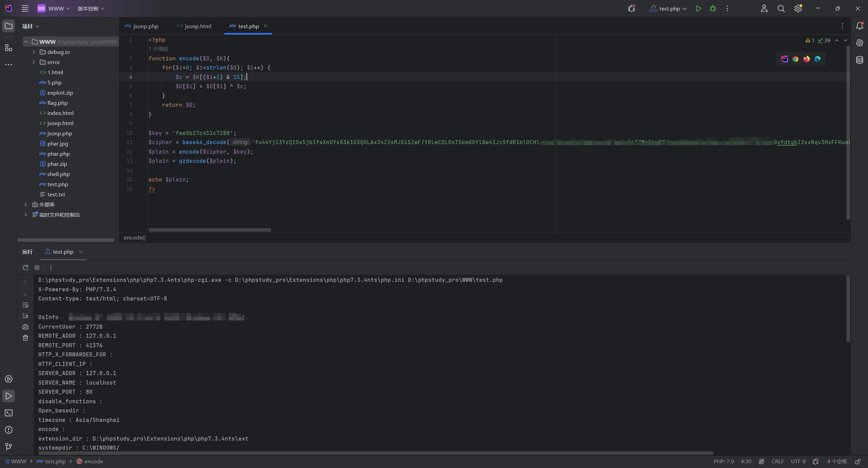This screenshot has width=868, height=468.
Task: Toggle the read-only lock icon in status bar
Action: click(857, 461)
